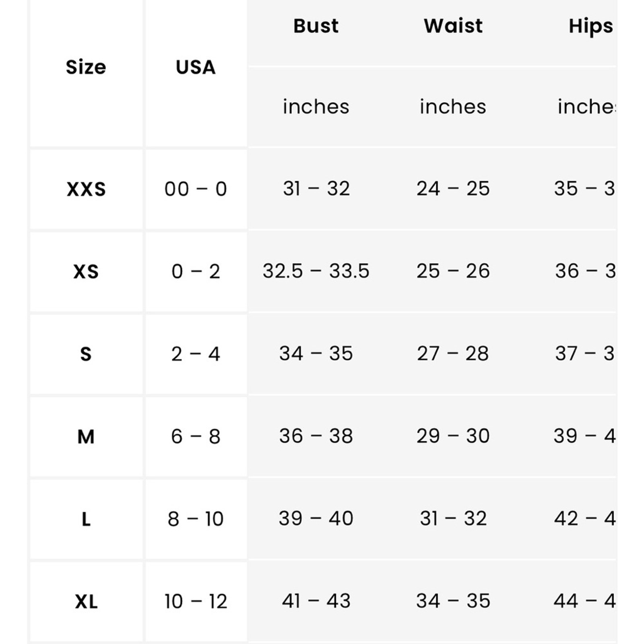This screenshot has height=644, width=644.
Task: Select the XXS size row label
Action: click(x=86, y=189)
